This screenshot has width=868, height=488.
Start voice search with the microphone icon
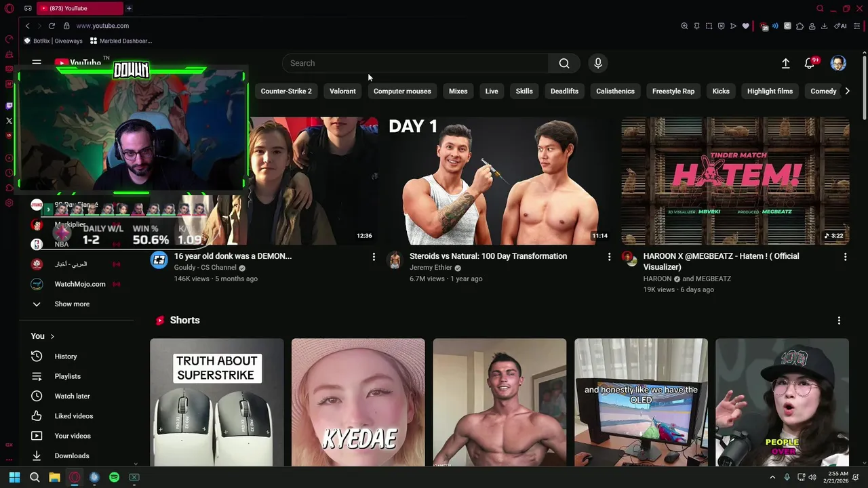click(597, 63)
